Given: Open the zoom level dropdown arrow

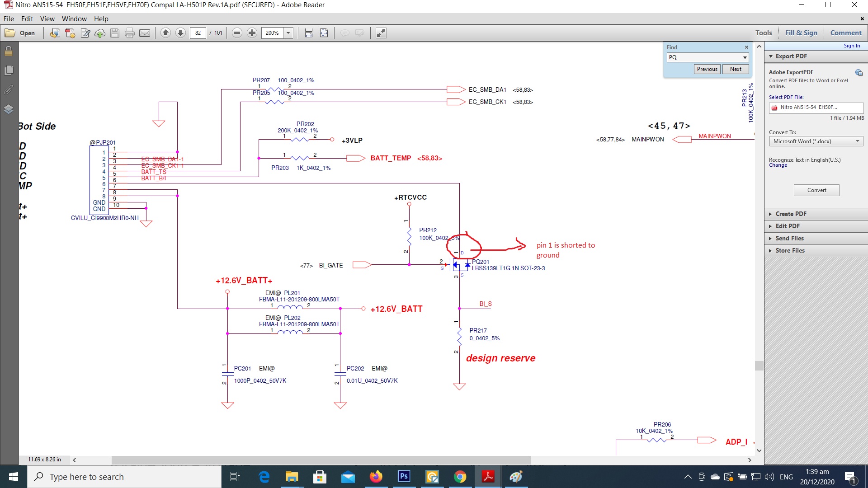Looking at the screenshot, I should pyautogui.click(x=288, y=33).
